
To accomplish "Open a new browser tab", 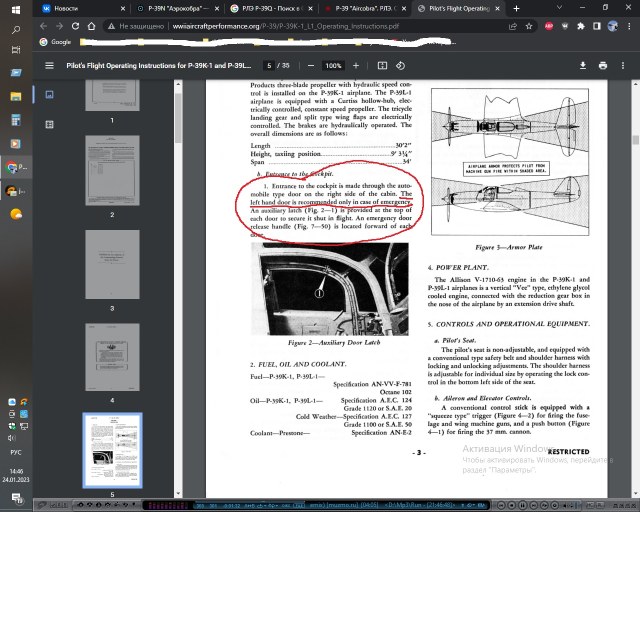I will 516,8.
